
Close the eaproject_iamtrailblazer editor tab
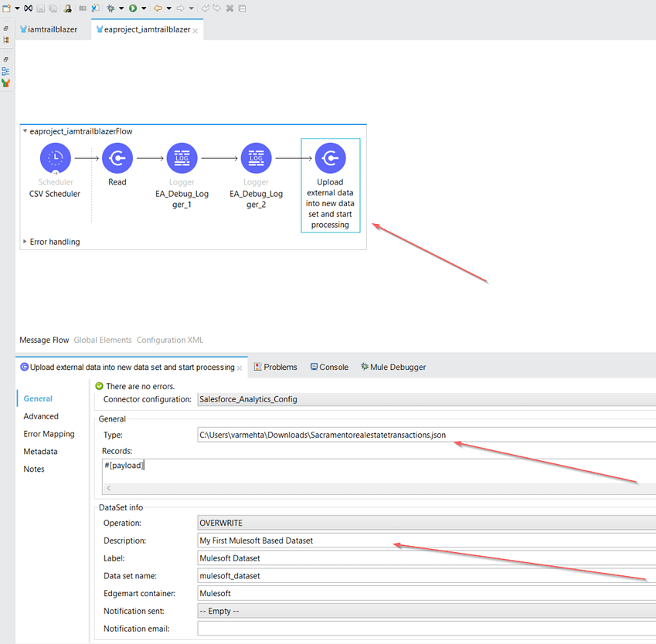pos(195,31)
